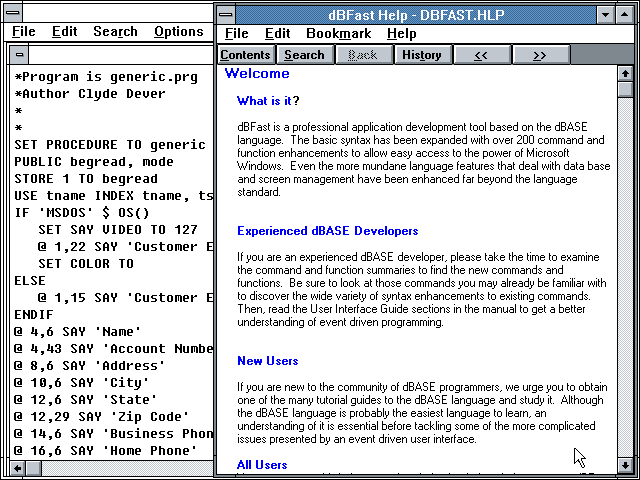The image size is (640, 480).
Task: Go to next help topic with >>
Action: click(x=540, y=55)
